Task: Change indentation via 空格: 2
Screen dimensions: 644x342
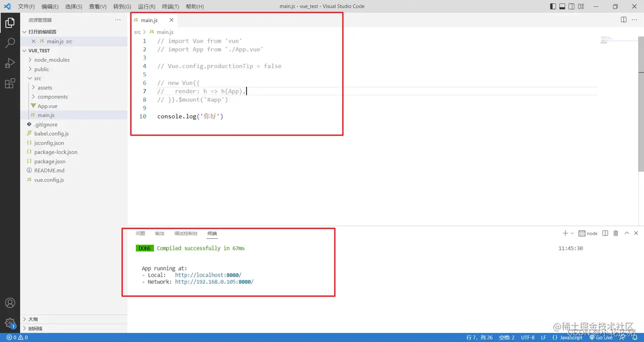Action: (507, 337)
